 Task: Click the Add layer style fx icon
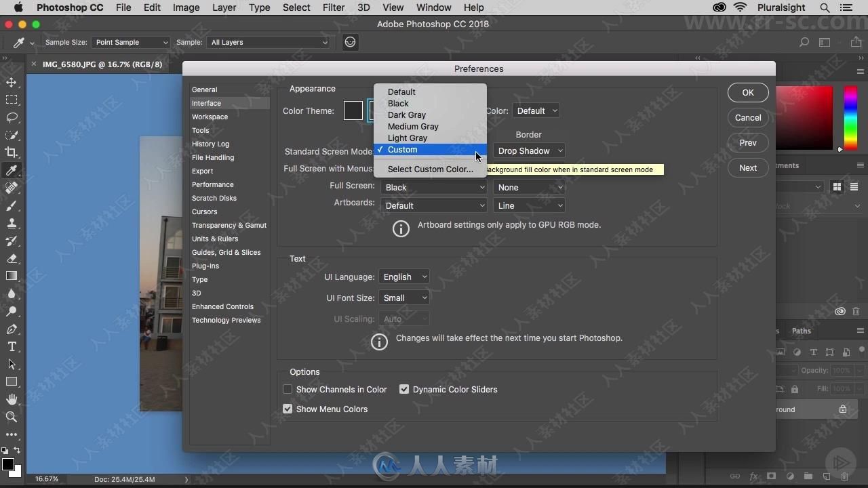(753, 477)
